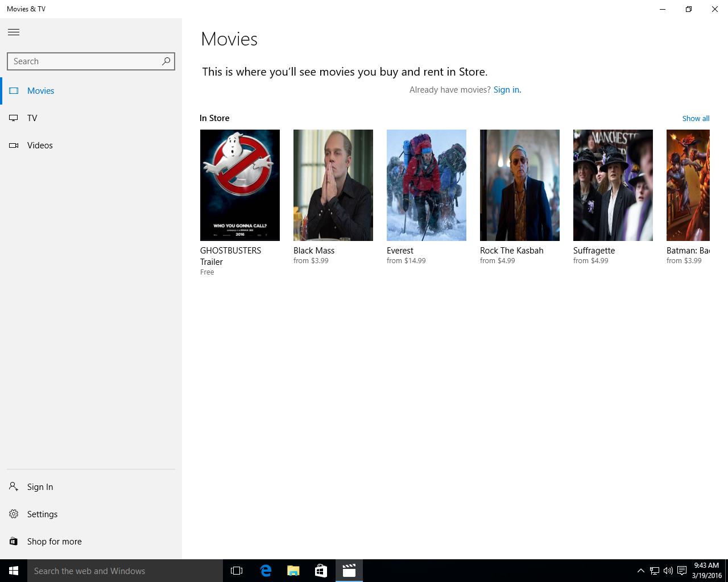Open the Ghostbusters poster thumbnail

240,185
